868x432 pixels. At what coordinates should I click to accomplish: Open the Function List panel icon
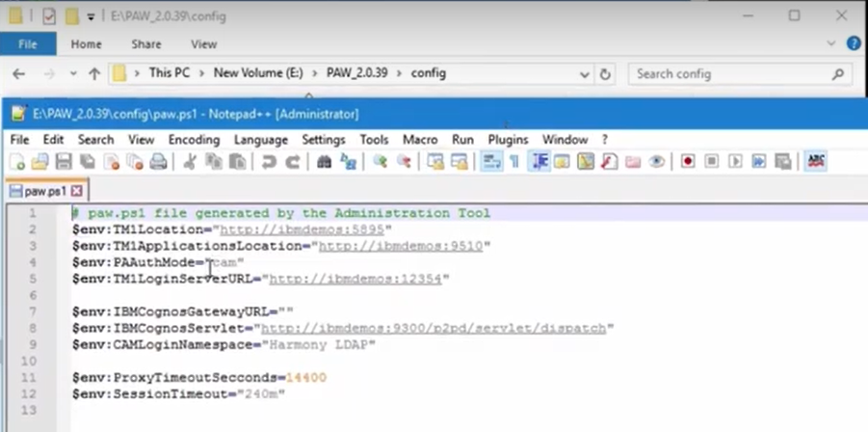pyautogui.click(x=609, y=162)
